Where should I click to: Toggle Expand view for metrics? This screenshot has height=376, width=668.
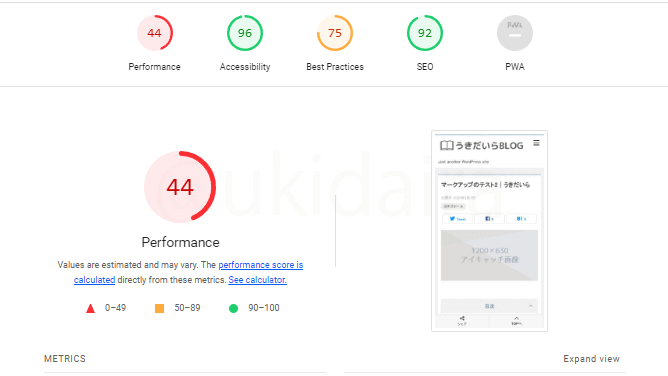[591, 359]
